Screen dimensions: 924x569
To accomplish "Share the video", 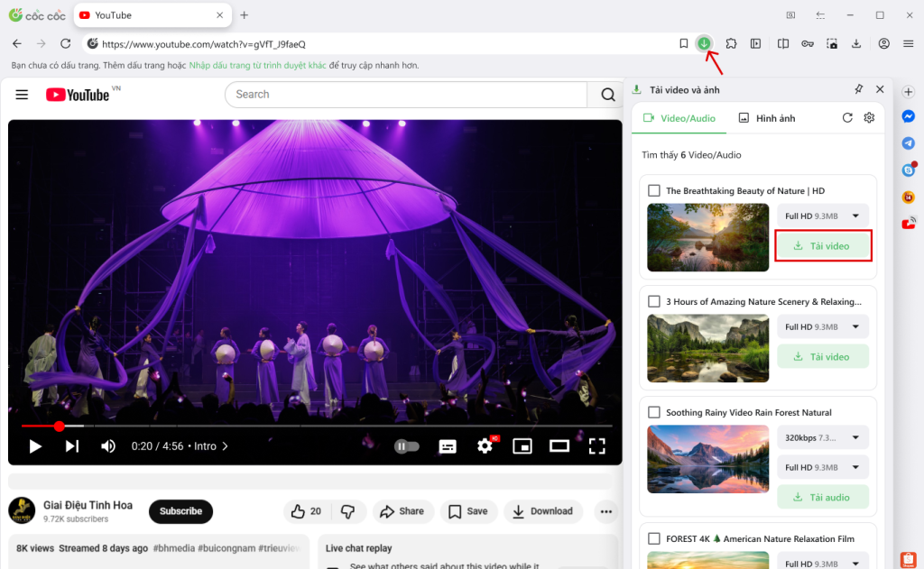I will [x=402, y=511].
